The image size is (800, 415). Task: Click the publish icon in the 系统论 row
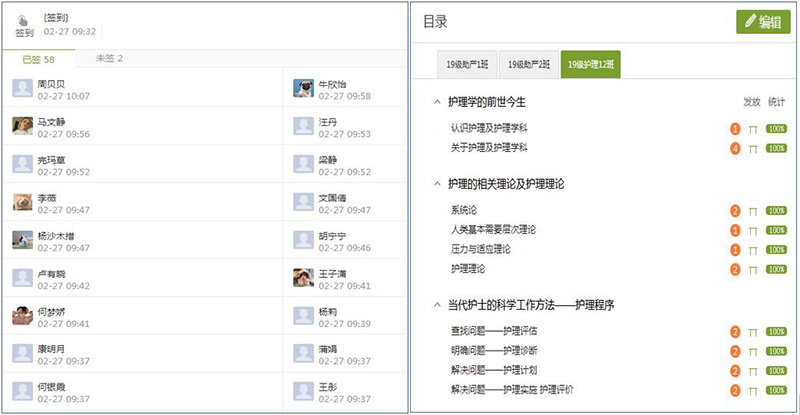tap(753, 211)
